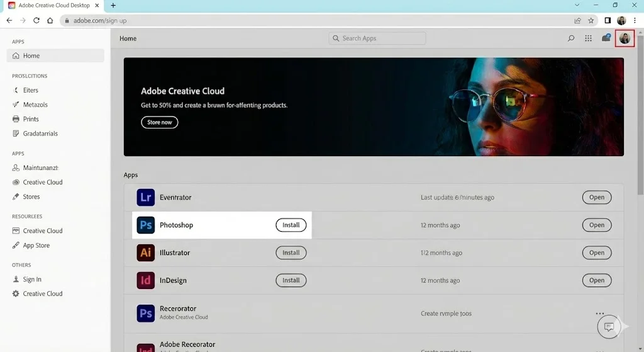Open the apps grid icon in header
The height and width of the screenshot is (352, 644).
(588, 38)
